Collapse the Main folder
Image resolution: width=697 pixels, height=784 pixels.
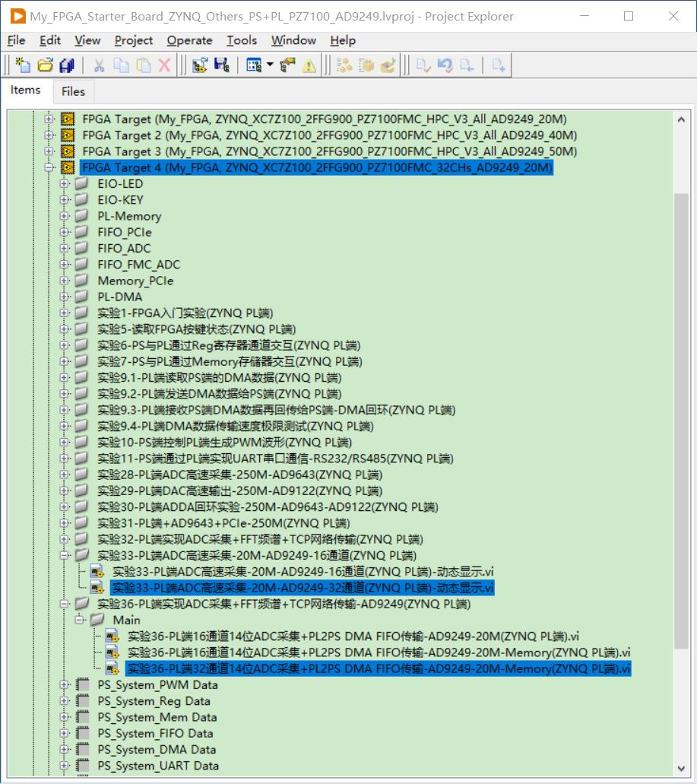[80, 620]
